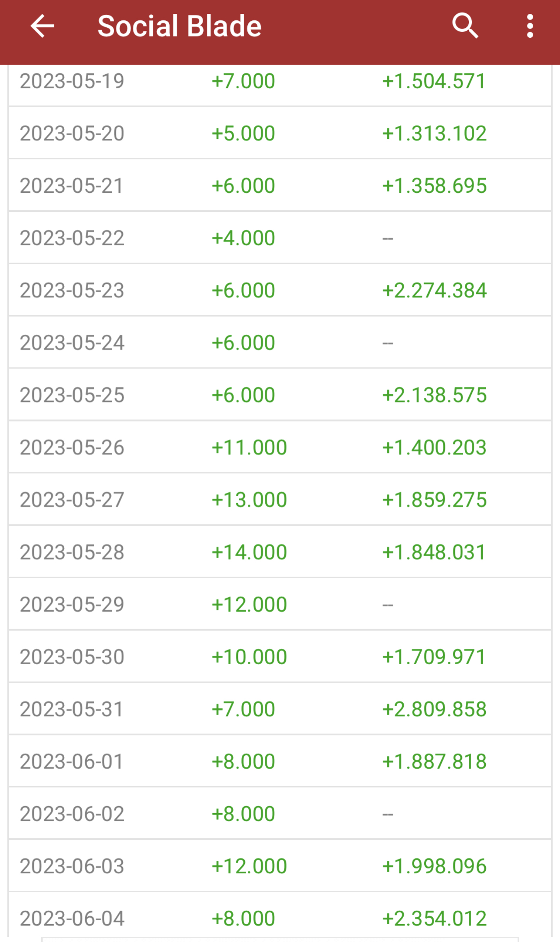Select the 2023-05-19 row date
This screenshot has width=560, height=942.
click(x=72, y=81)
